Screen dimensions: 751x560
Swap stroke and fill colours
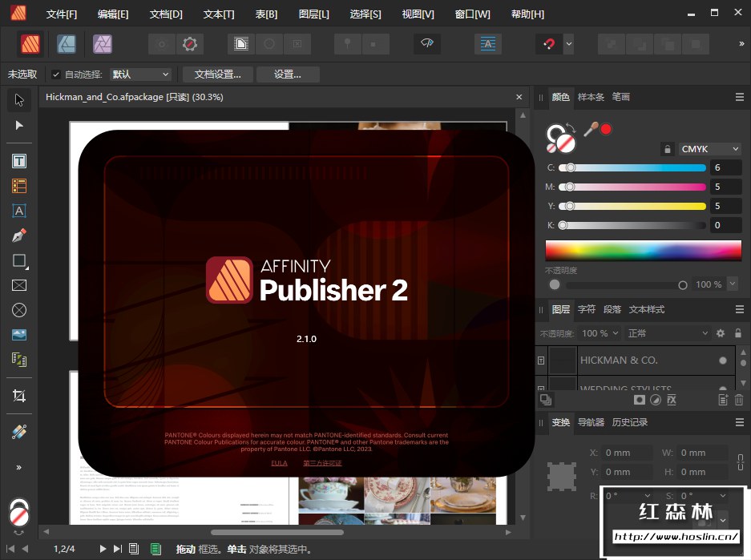click(x=571, y=127)
